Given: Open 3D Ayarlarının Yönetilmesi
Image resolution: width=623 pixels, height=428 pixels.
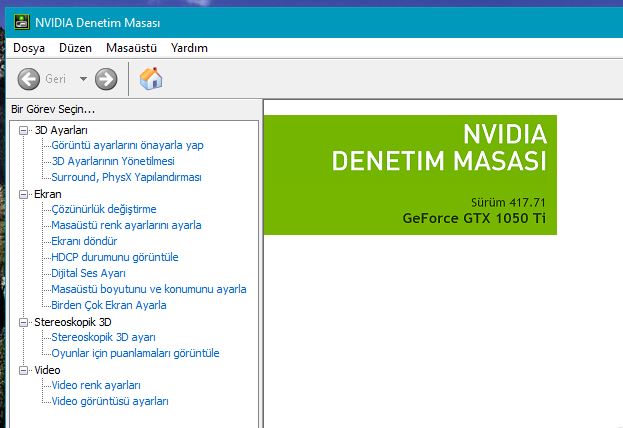Looking at the screenshot, I should click(x=113, y=161).
